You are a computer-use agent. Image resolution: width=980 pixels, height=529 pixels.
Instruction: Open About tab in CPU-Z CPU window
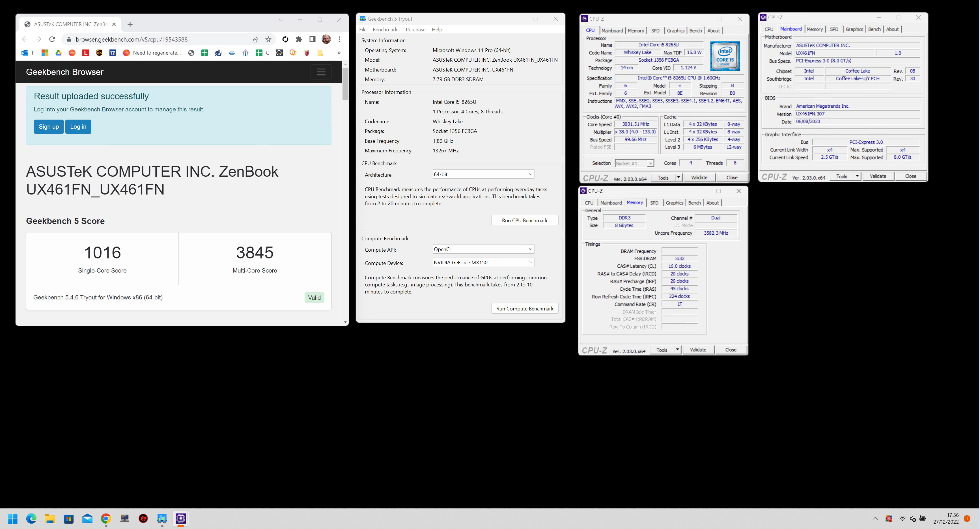[713, 31]
